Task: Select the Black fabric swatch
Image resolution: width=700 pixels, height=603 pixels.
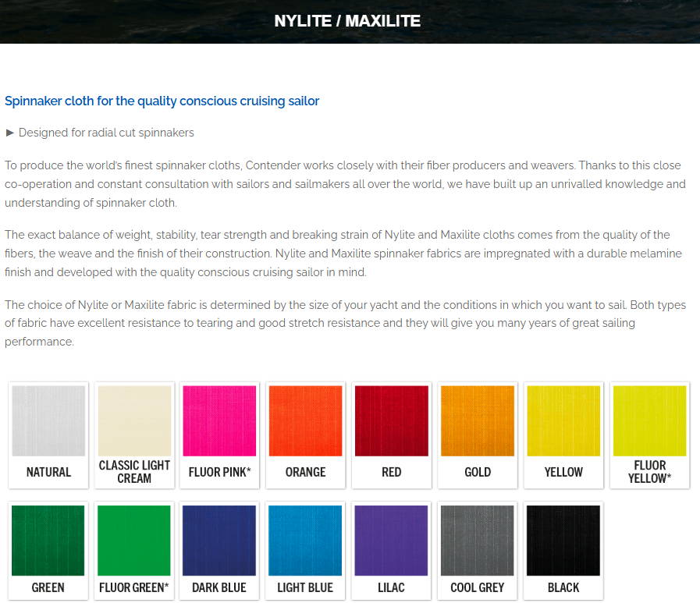Action: [563, 541]
